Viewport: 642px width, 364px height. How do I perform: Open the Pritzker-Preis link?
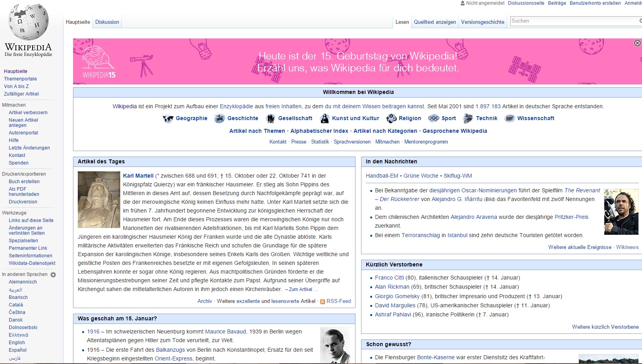click(571, 217)
